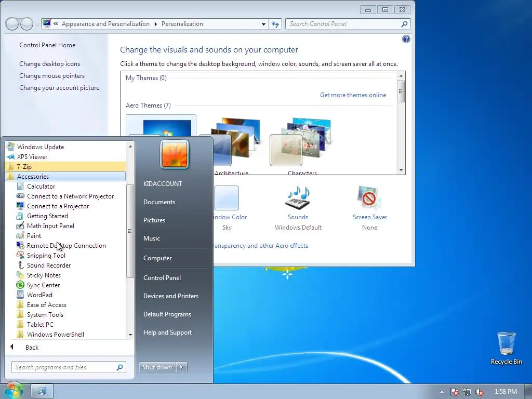
Task: Open Pictures from Start menu
Action: (154, 220)
